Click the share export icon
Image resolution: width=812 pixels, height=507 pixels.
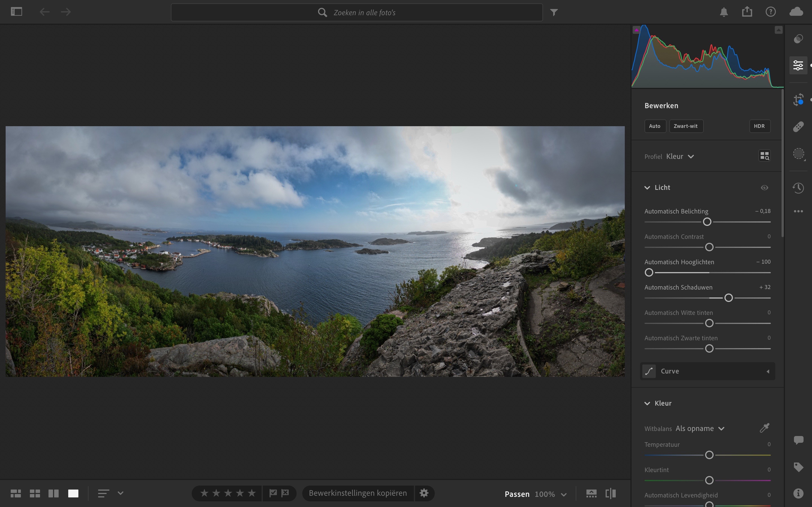point(747,12)
